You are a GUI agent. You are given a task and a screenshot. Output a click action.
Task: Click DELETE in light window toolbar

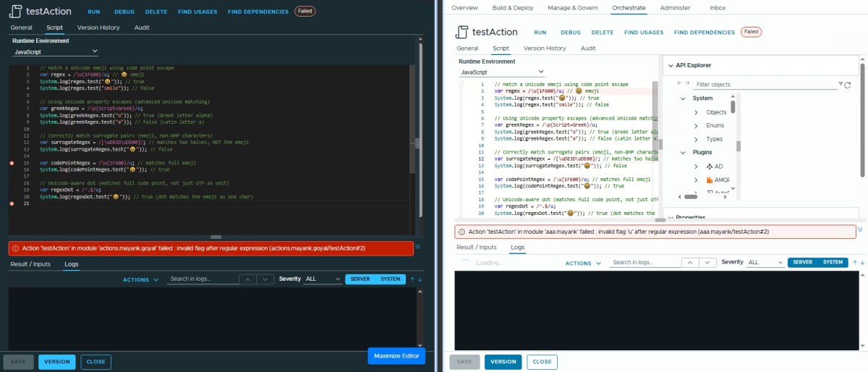603,33
